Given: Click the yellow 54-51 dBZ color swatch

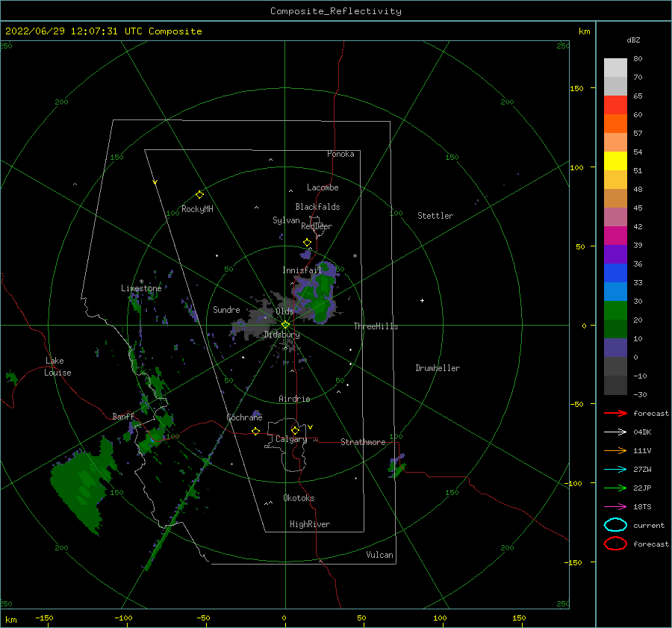Looking at the screenshot, I should tap(615, 161).
